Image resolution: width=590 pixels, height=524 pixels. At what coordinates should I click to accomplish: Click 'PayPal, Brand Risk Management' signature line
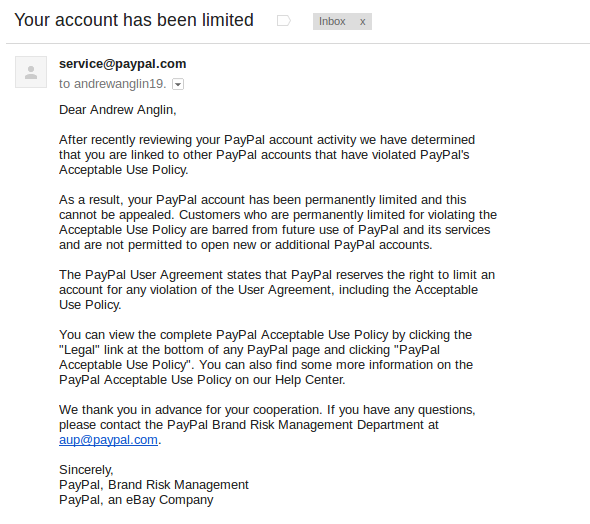[154, 485]
